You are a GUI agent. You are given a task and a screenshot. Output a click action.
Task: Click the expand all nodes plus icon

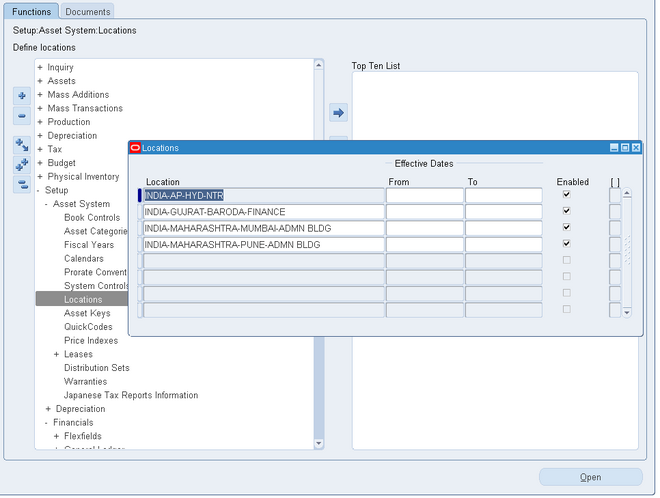[22, 165]
